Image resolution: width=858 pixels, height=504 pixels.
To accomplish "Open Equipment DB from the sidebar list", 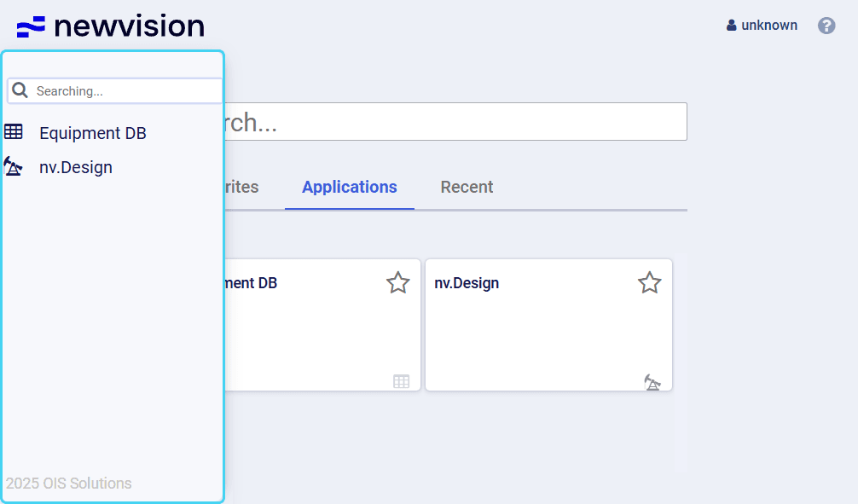I will pos(92,133).
